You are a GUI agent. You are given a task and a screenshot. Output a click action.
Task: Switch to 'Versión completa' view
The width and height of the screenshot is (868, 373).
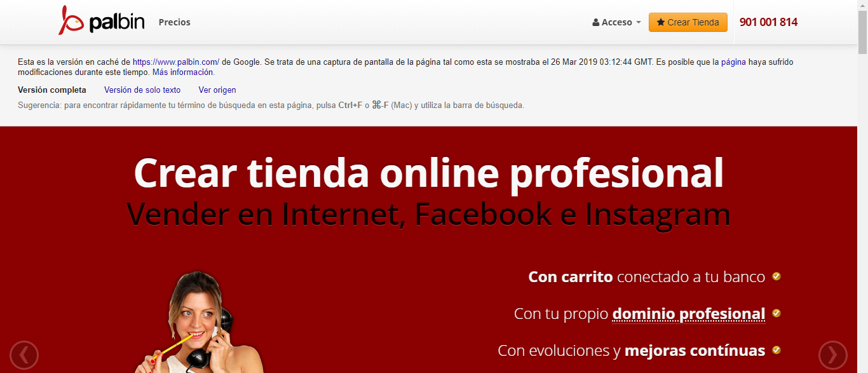point(52,90)
